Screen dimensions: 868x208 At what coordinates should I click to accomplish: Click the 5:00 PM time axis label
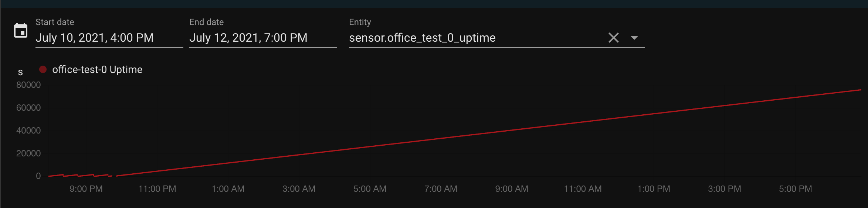[x=796, y=189]
